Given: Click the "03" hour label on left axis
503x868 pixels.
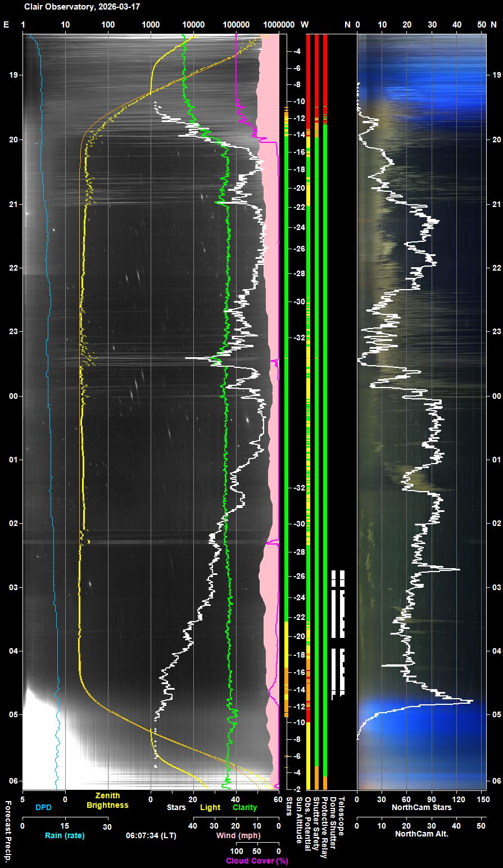Looking at the screenshot, I should point(13,587).
